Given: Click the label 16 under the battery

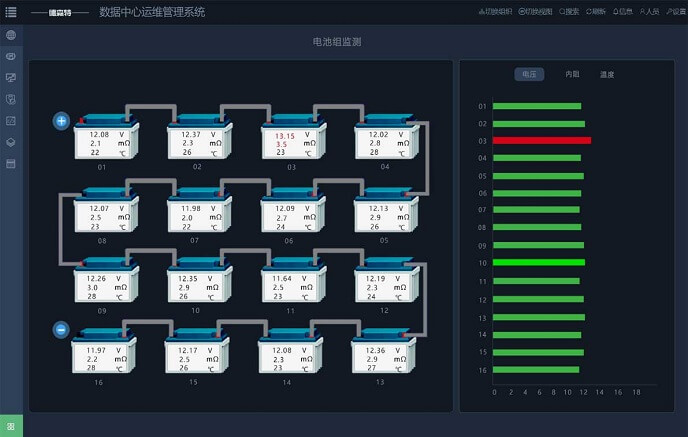Looking at the screenshot, I should [x=99, y=383].
